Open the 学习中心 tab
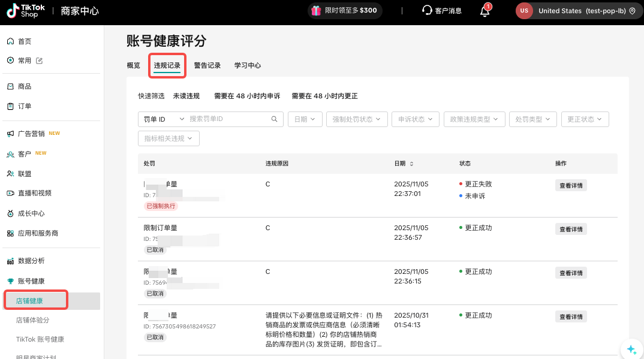 247,65
